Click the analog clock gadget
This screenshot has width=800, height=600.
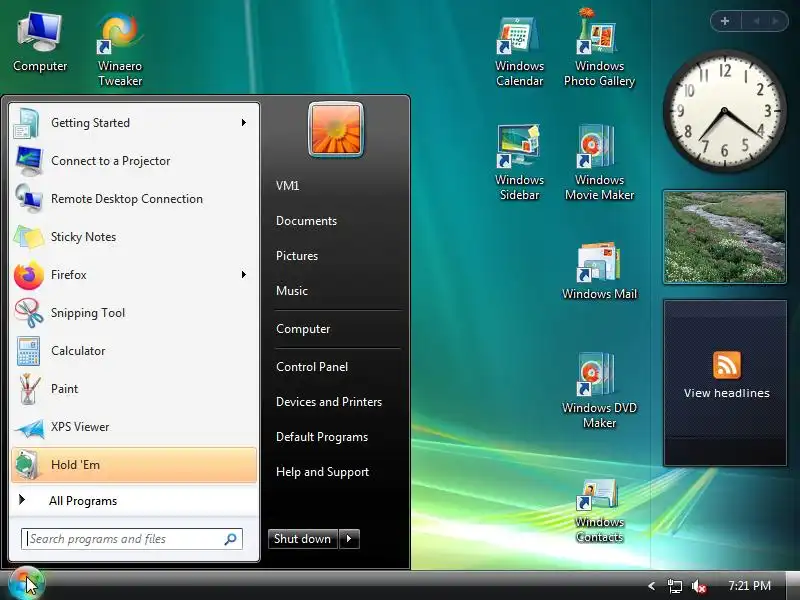(724, 111)
